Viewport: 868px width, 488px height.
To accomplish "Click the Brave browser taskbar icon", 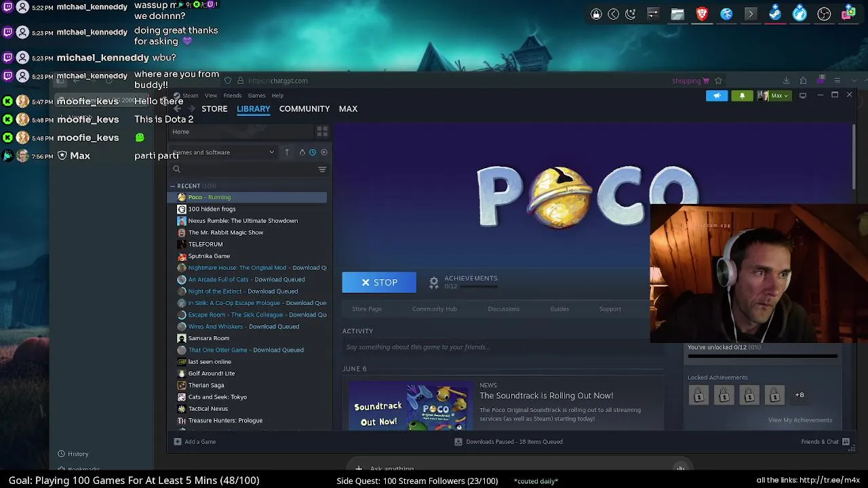I will pyautogui.click(x=702, y=14).
